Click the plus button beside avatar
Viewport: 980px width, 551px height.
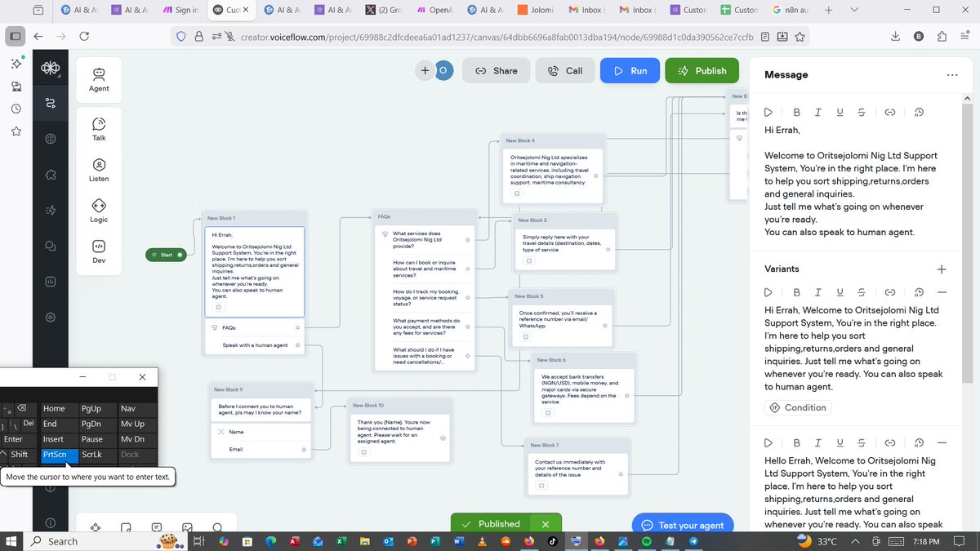[x=425, y=71]
